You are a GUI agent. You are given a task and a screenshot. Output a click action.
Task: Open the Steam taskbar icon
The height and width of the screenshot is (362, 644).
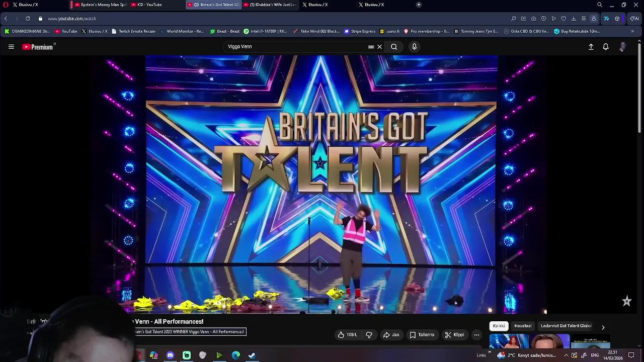click(252, 355)
